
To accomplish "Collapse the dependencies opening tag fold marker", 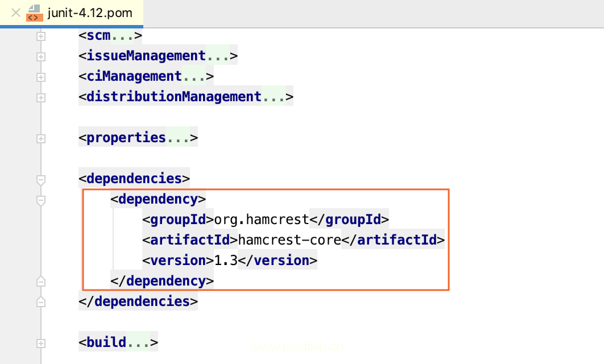I will (x=40, y=180).
